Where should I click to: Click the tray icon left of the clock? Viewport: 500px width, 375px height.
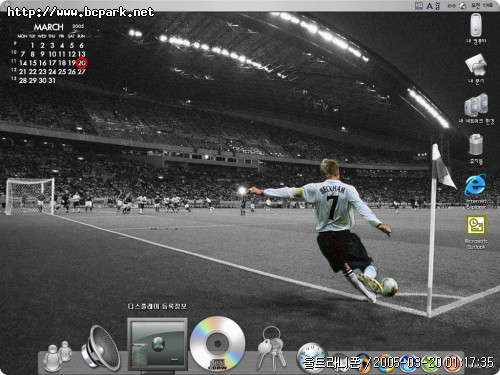coord(463,6)
